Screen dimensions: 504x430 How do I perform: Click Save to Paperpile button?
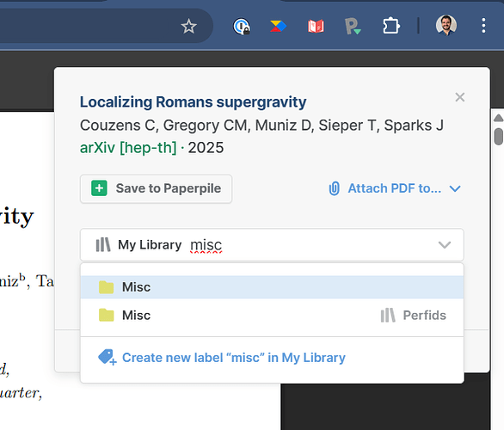tap(157, 188)
